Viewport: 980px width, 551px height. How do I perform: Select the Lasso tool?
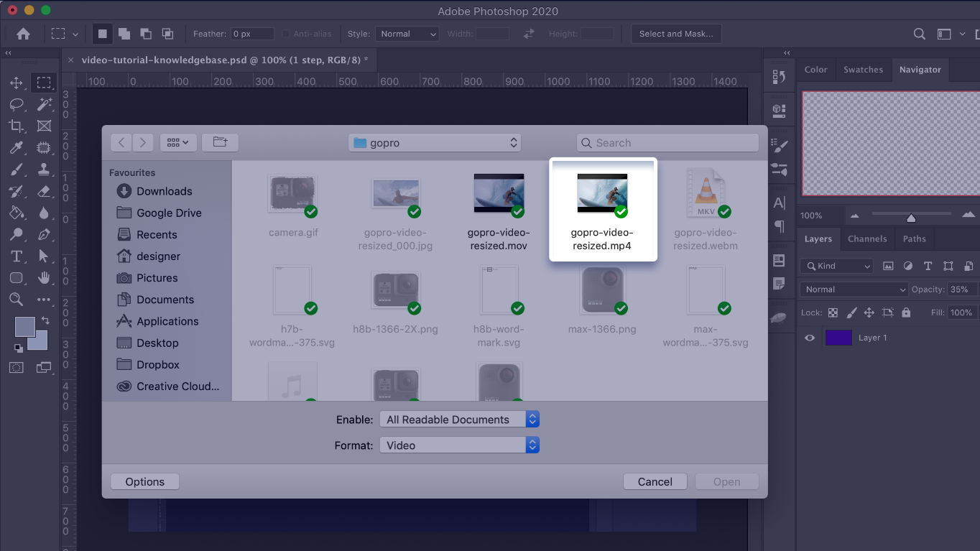pos(16,105)
